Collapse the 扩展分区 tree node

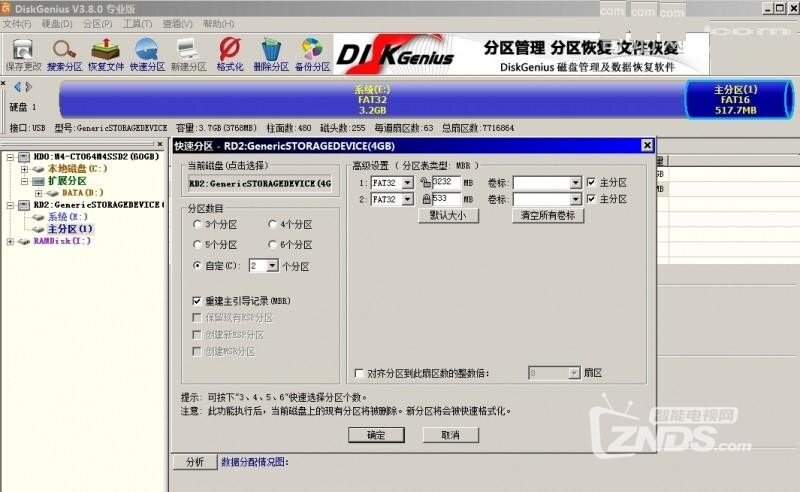tap(24, 181)
